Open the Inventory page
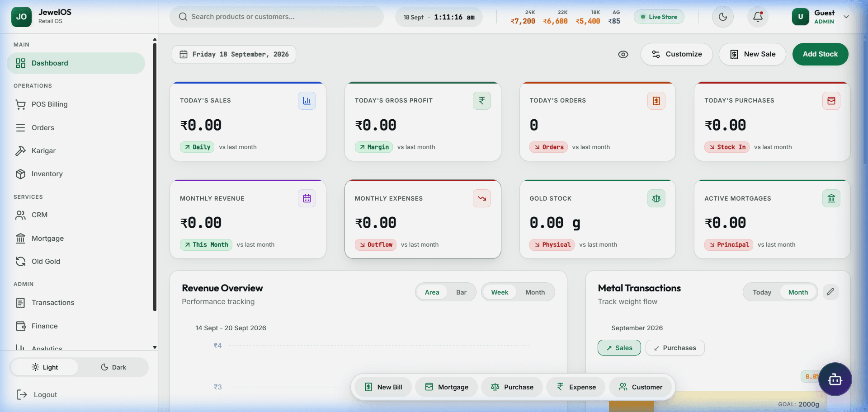868x412 pixels. coord(76,174)
